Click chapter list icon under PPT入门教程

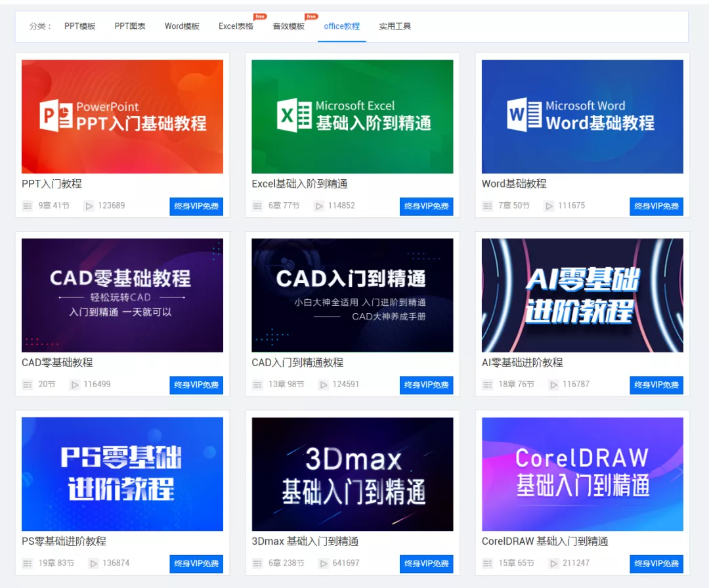coord(28,206)
